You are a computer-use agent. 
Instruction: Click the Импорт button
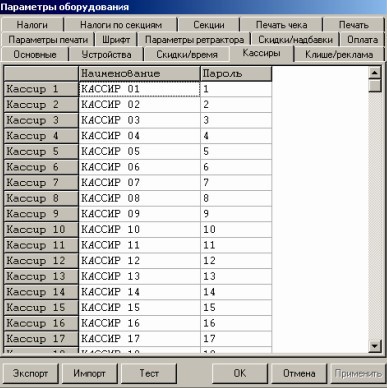click(89, 373)
